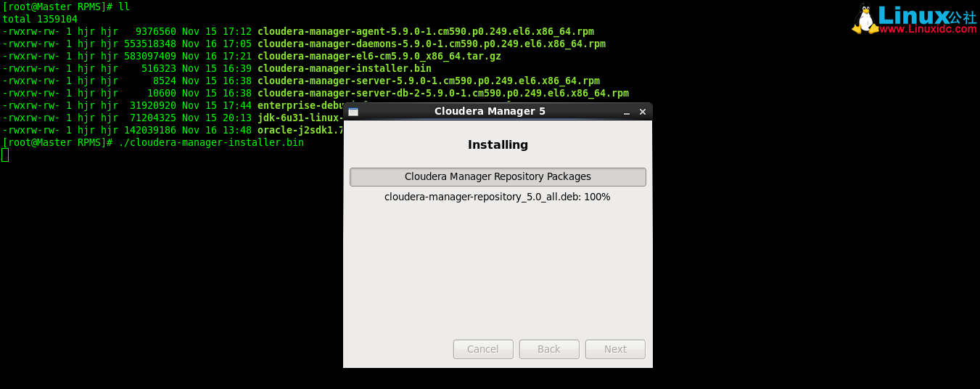
Task: Click the jdk-6u31-linux file name in terminal
Action: click(300, 118)
